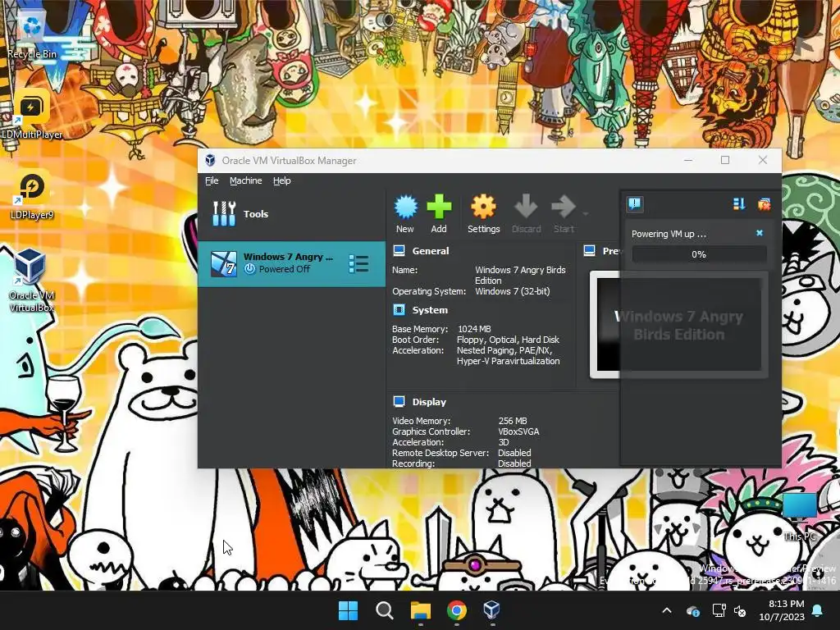Click the taskbar notification bell icon

point(818,610)
